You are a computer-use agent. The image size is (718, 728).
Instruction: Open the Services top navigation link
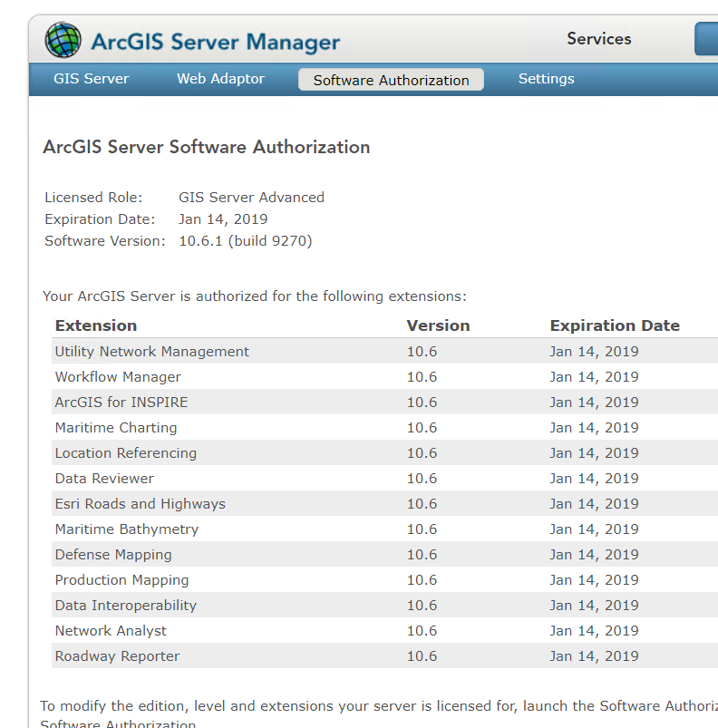coord(598,39)
